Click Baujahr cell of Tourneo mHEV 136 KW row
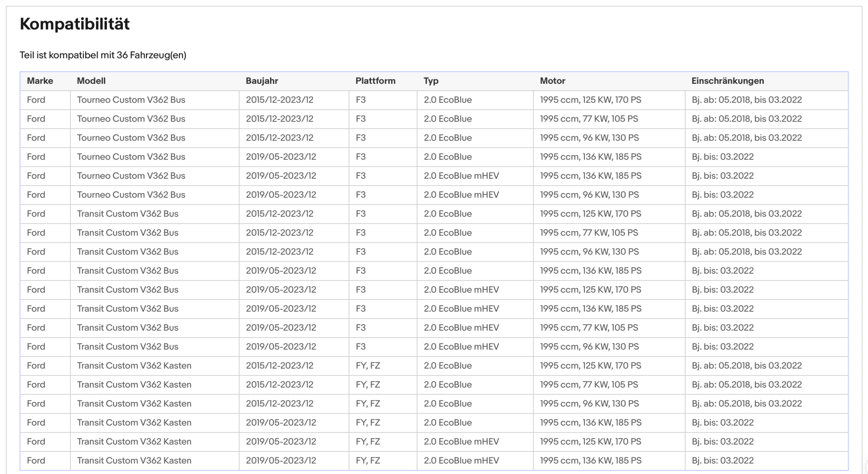Viewport: 868px width, 474px height. (x=294, y=176)
